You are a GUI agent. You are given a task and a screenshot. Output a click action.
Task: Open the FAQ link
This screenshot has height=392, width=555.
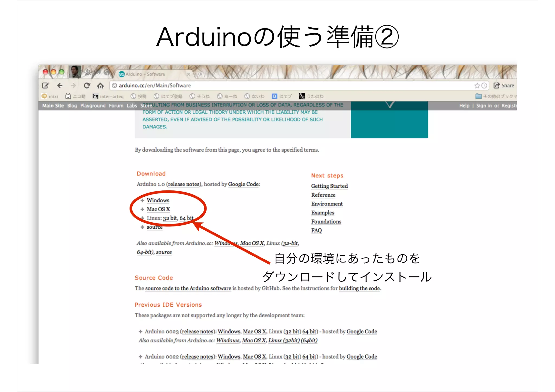(317, 231)
